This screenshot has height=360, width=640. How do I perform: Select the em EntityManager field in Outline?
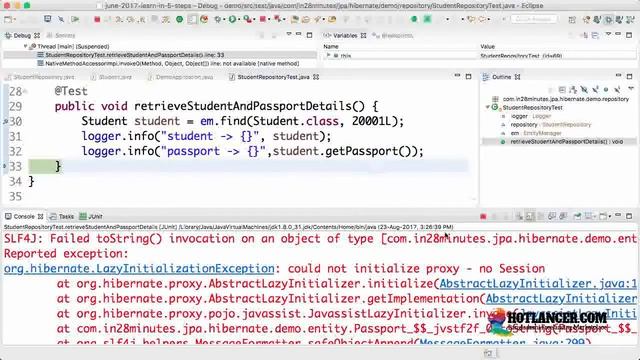click(531, 133)
